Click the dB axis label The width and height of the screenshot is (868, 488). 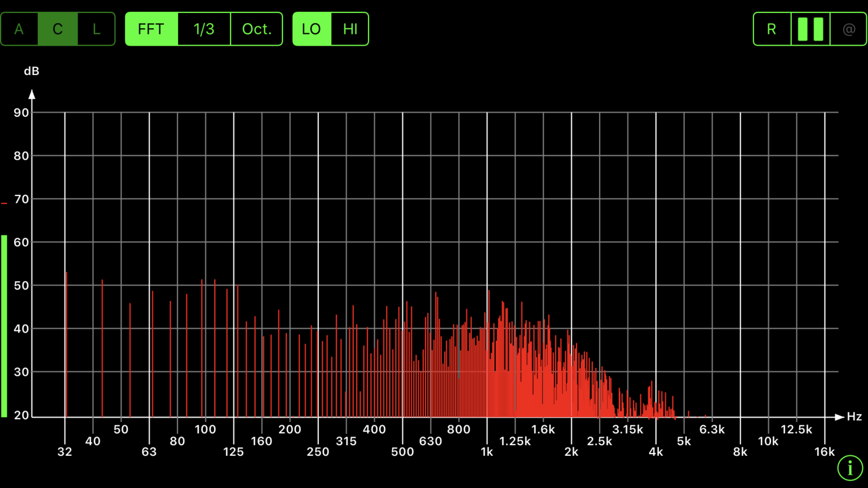[x=32, y=71]
